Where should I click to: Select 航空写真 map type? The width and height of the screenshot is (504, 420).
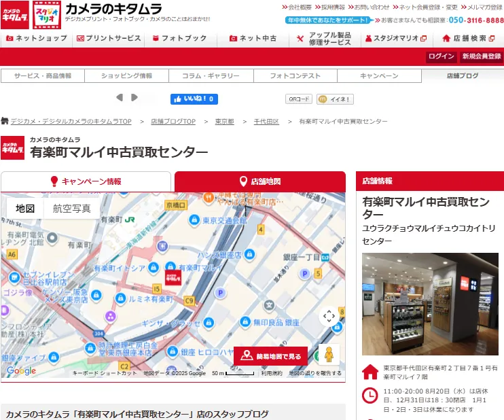(71, 209)
